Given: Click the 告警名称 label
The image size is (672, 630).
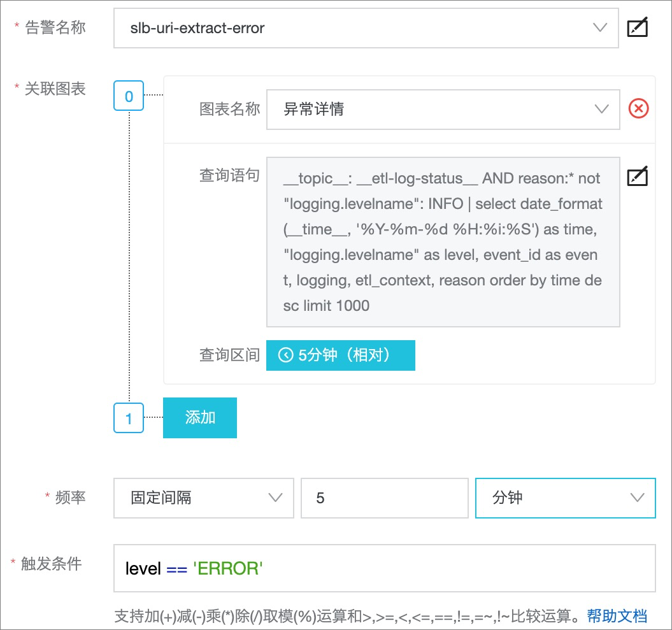Looking at the screenshot, I should (x=55, y=27).
